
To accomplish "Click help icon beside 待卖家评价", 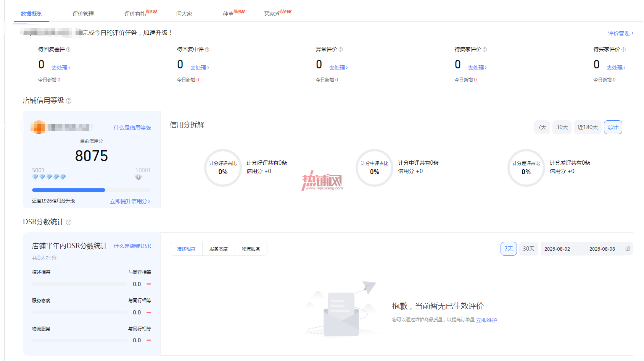I will click(485, 50).
